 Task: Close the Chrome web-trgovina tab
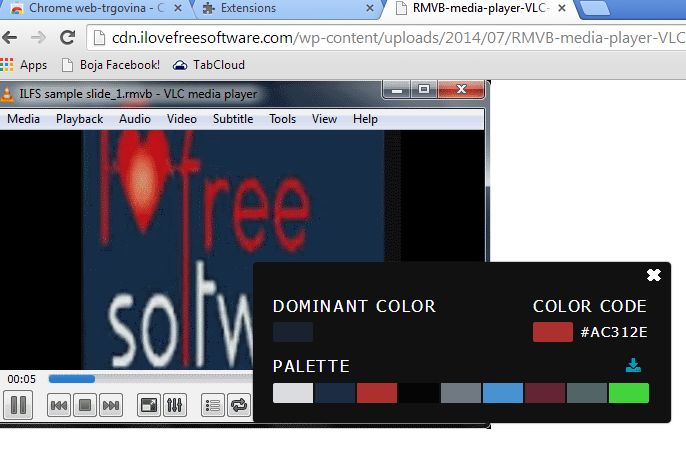[x=178, y=8]
